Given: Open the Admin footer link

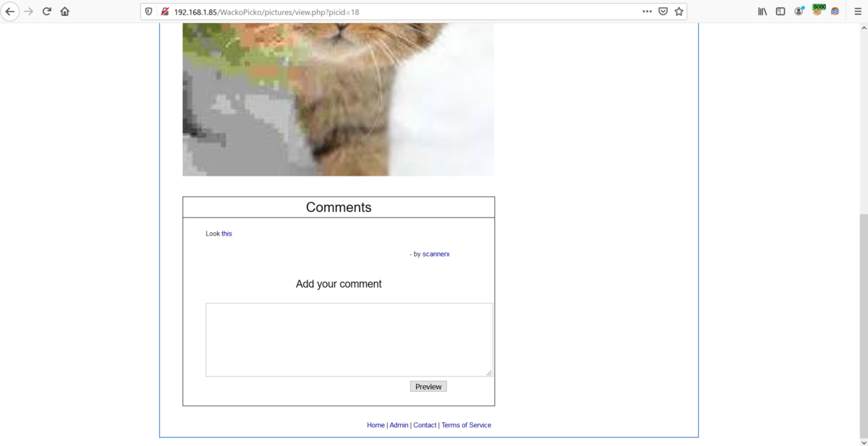Looking at the screenshot, I should 399,425.
